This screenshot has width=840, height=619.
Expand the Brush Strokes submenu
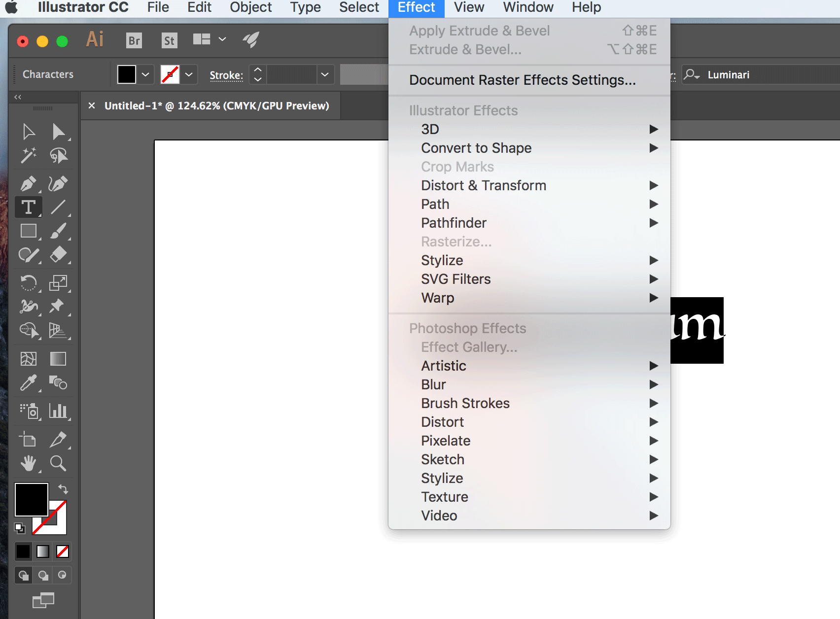[x=529, y=403]
